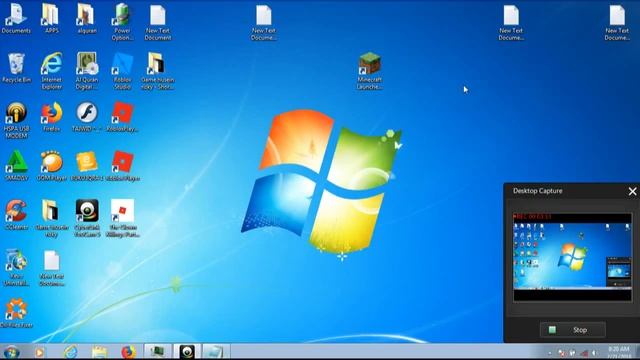Viewport: 640px width, 360px height.
Task: Launch Firefox from the desktop
Action: click(x=51, y=117)
